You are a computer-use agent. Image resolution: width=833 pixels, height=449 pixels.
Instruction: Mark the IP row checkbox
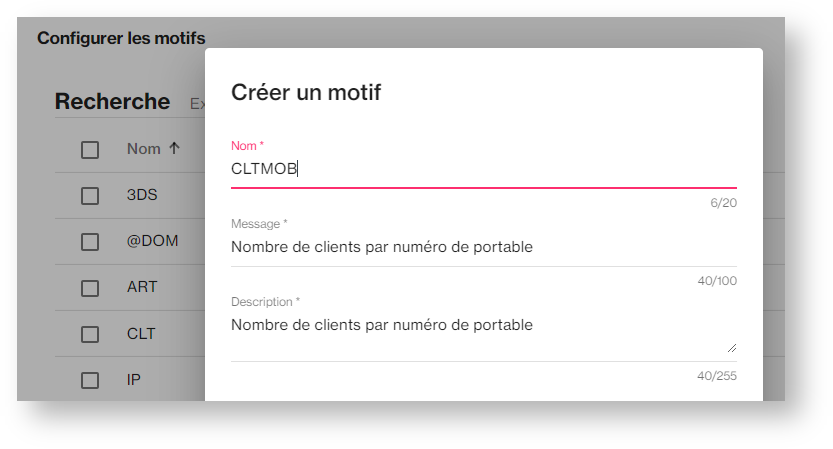pyautogui.click(x=90, y=380)
